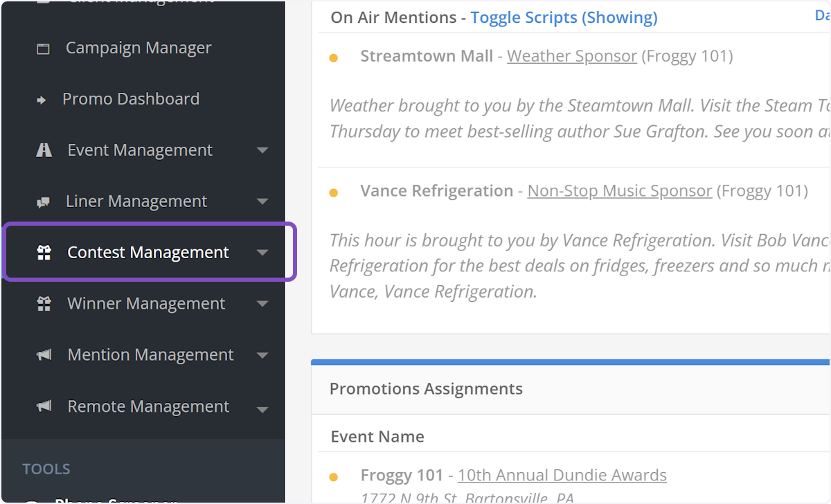
Task: Click the Winner Management gift icon
Action: [43, 303]
